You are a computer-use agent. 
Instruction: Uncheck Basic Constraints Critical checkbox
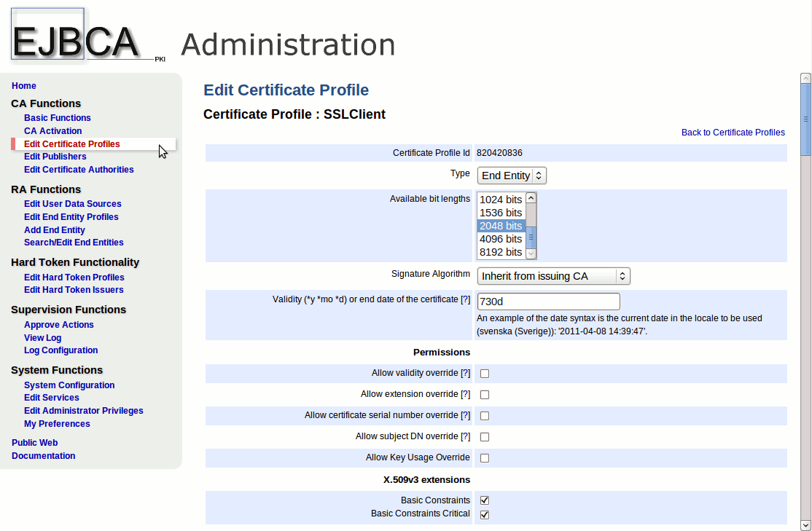[x=485, y=514]
